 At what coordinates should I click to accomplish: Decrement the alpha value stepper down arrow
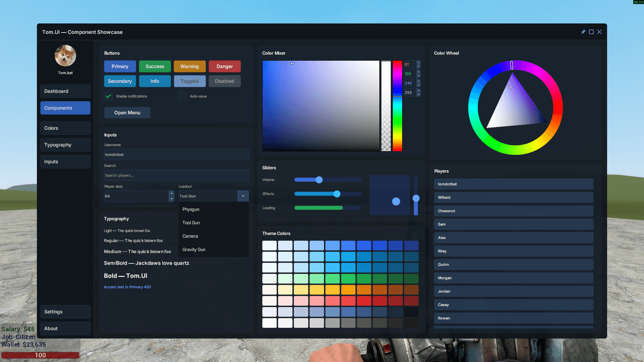(x=419, y=95)
